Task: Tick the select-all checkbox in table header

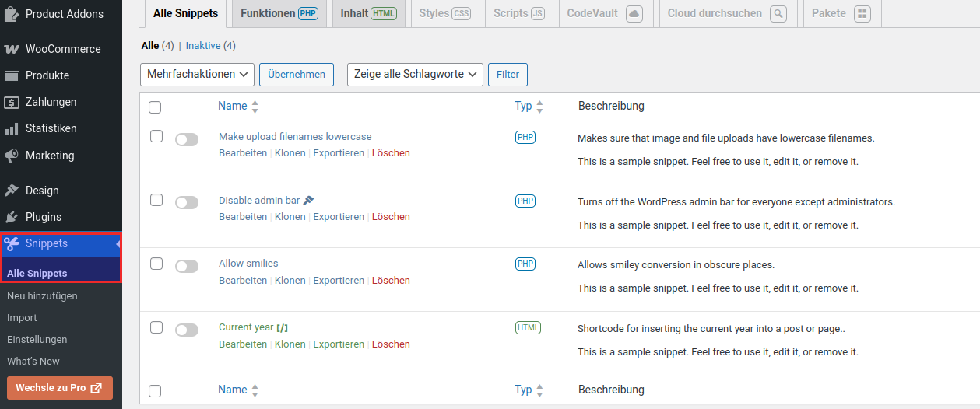Action: click(155, 107)
